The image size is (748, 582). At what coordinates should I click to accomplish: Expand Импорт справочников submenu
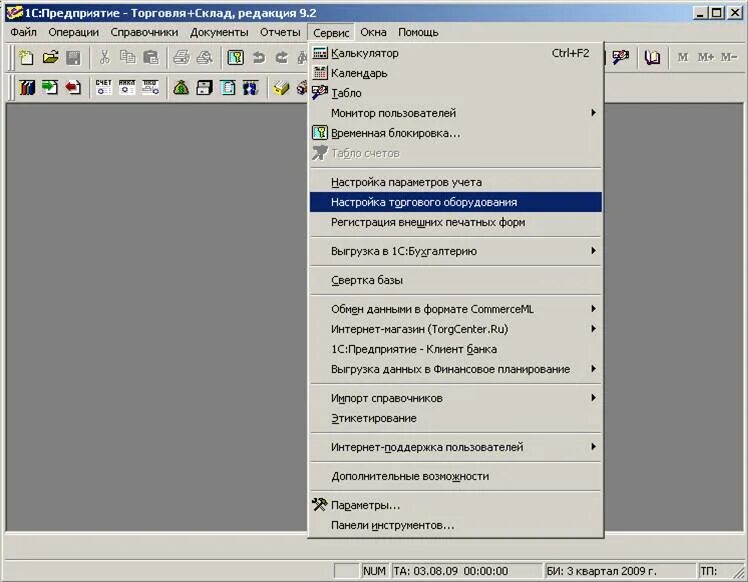click(456, 398)
